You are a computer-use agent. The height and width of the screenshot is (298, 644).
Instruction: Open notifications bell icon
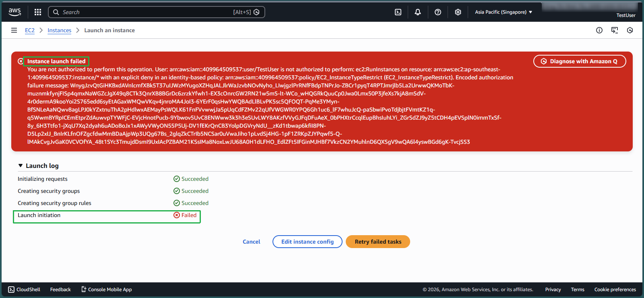418,12
